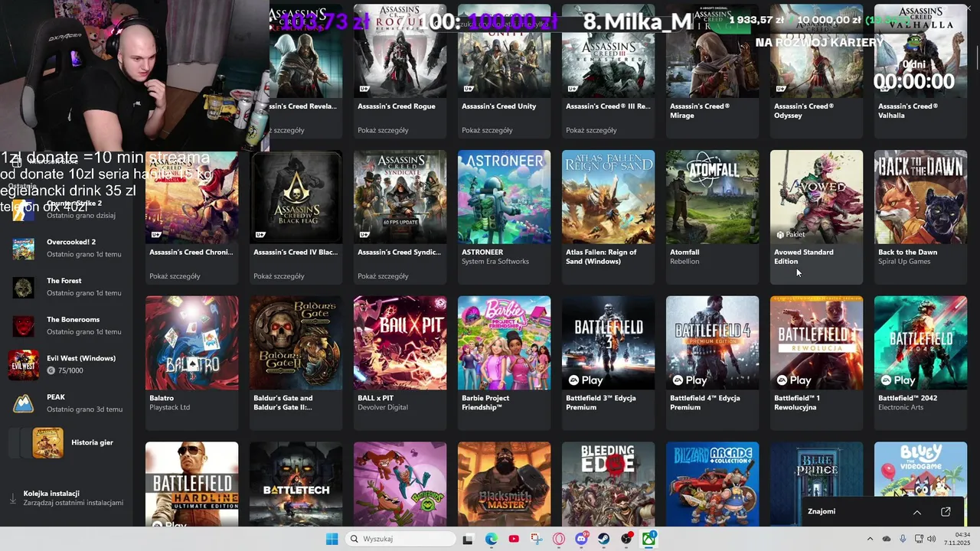Open the BATTLETECH game cover
Image resolution: width=980 pixels, height=551 pixels.
(296, 484)
